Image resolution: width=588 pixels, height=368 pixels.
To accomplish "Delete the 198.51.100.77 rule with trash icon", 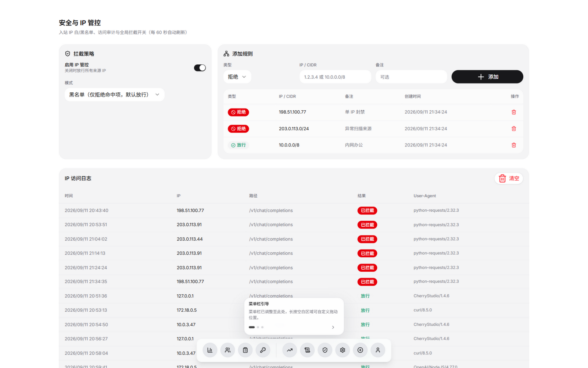I will pos(514,112).
